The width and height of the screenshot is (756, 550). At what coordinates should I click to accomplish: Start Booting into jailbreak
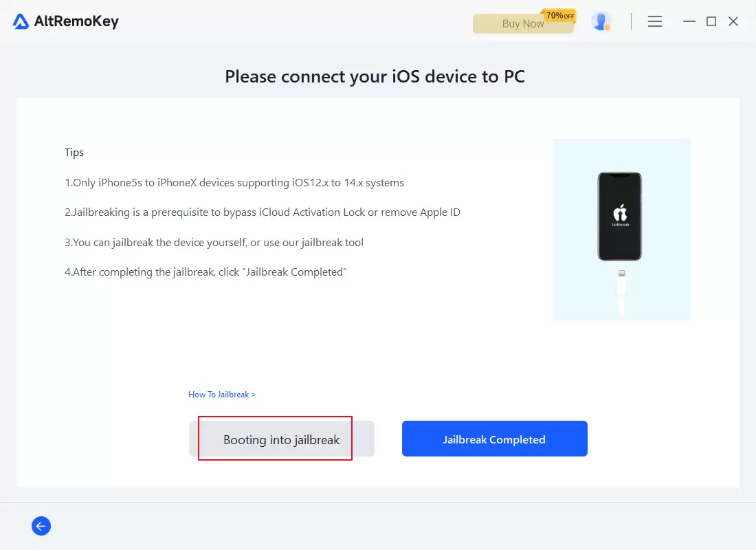282,439
